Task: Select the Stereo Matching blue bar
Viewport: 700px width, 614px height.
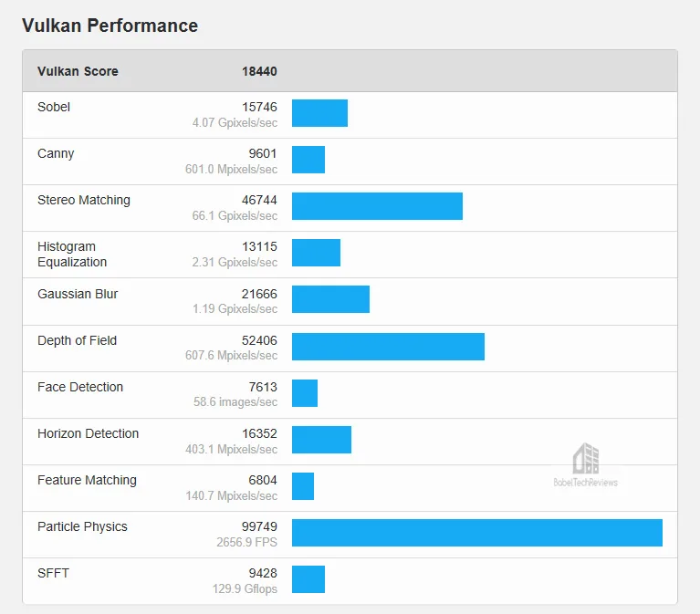Action: point(377,206)
